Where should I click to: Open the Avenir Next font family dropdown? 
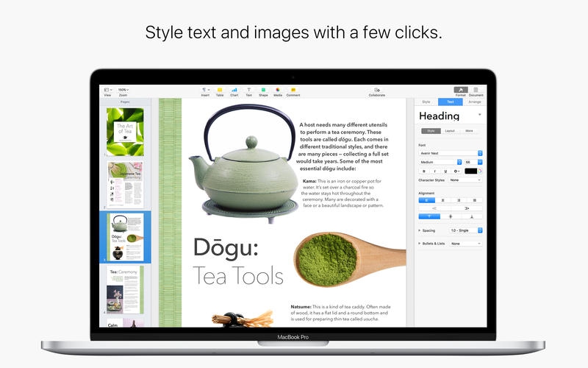click(451, 153)
